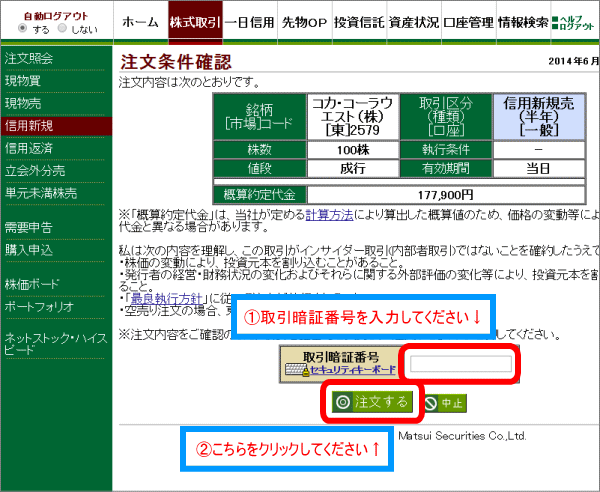Open the 株式取引 tab

(195, 23)
